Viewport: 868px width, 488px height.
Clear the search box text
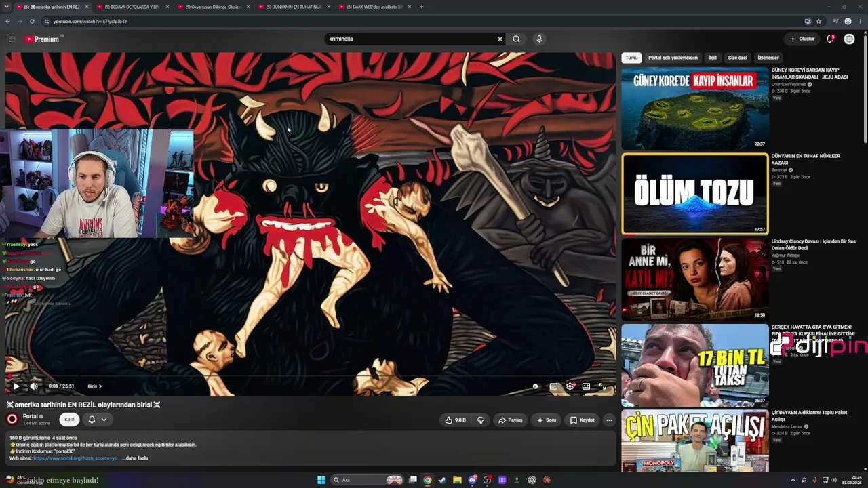[500, 39]
